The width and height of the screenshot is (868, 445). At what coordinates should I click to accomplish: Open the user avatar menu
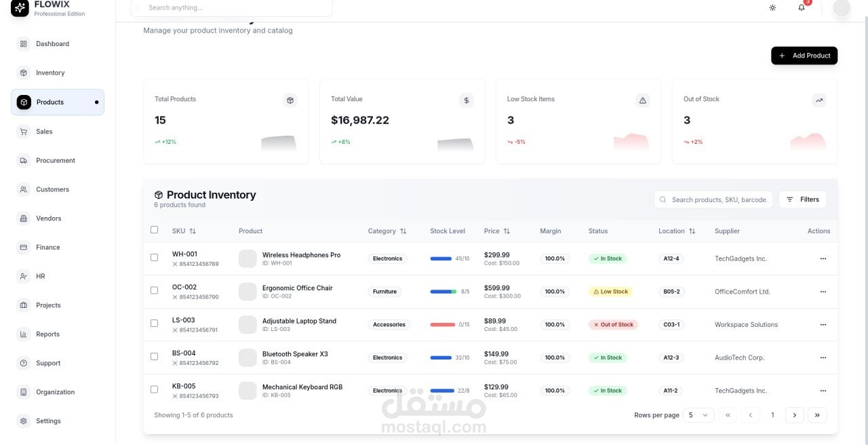(x=842, y=7)
